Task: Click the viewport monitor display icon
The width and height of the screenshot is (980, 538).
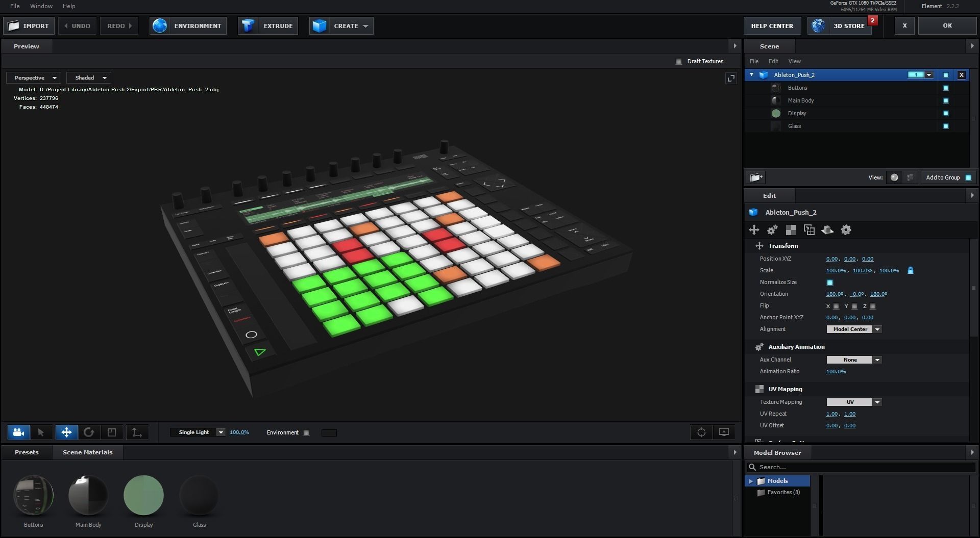Action: pyautogui.click(x=724, y=432)
